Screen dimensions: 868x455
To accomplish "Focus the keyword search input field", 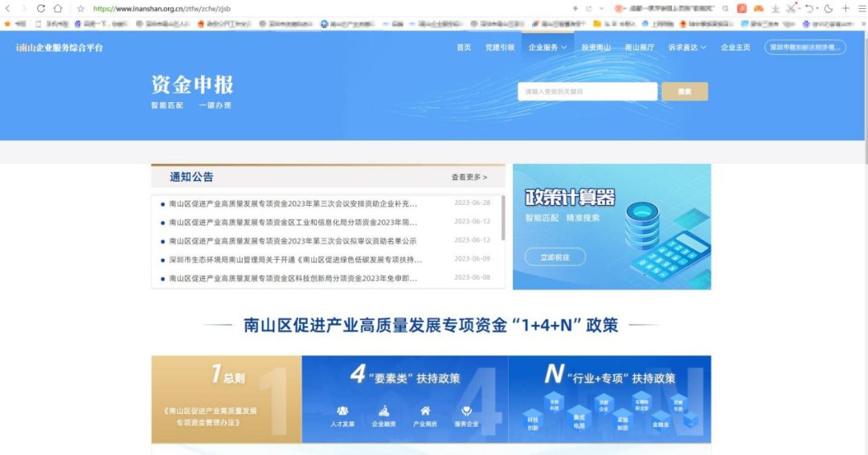I will coord(588,92).
